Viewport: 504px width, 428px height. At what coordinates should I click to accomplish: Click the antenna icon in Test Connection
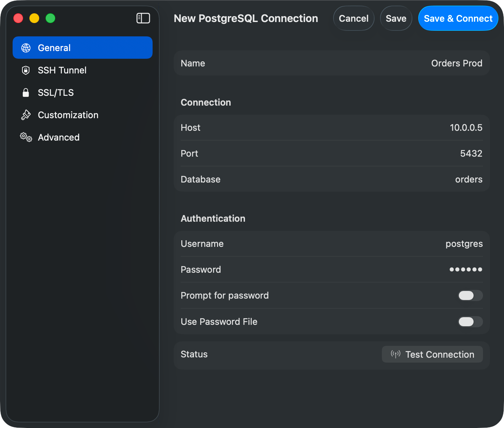[x=395, y=354]
